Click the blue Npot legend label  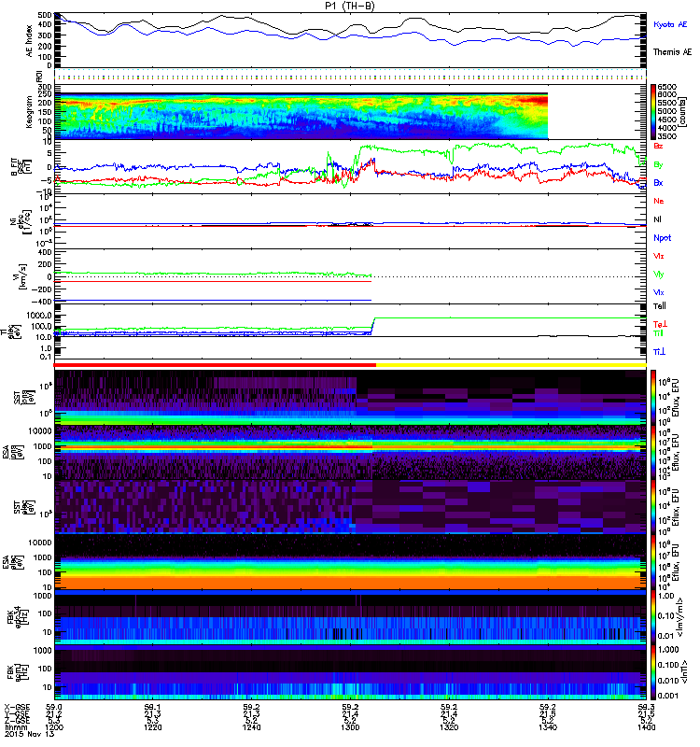coord(663,238)
